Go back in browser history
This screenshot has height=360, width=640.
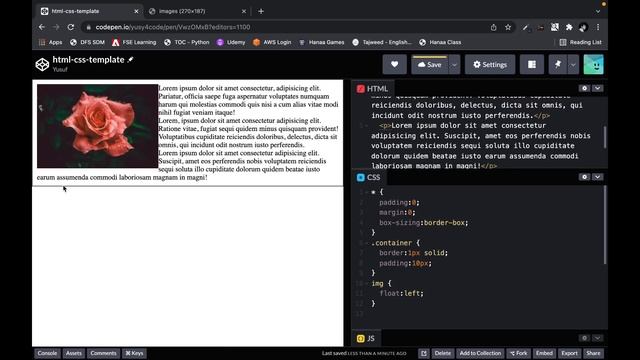pos(42,27)
